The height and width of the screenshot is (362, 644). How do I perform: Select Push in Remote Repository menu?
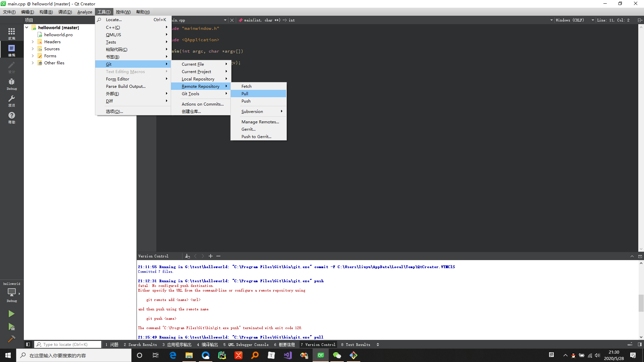click(259, 101)
